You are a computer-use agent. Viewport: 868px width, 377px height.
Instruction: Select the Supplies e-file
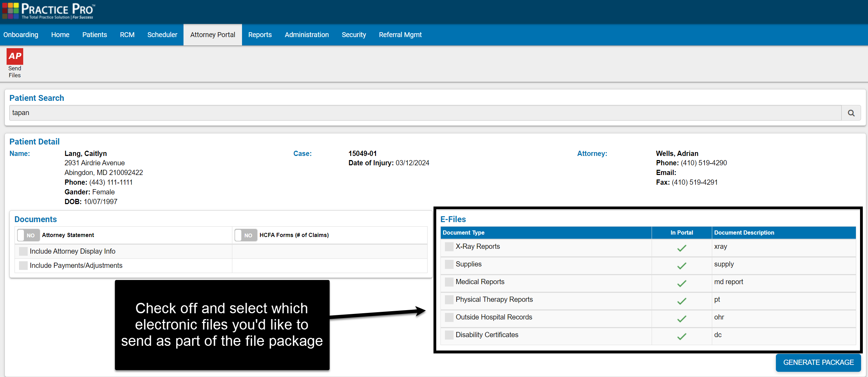tap(448, 264)
